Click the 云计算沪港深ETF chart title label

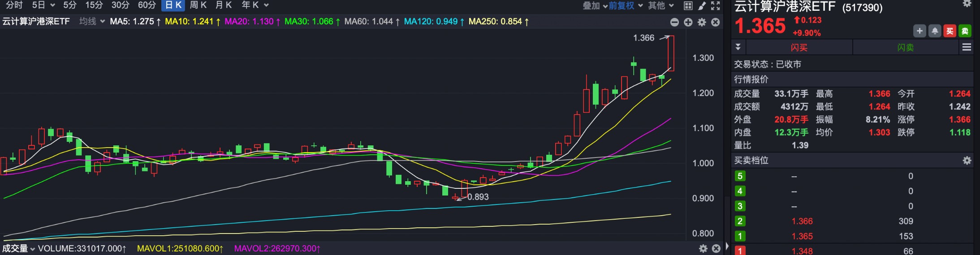pyautogui.click(x=36, y=21)
